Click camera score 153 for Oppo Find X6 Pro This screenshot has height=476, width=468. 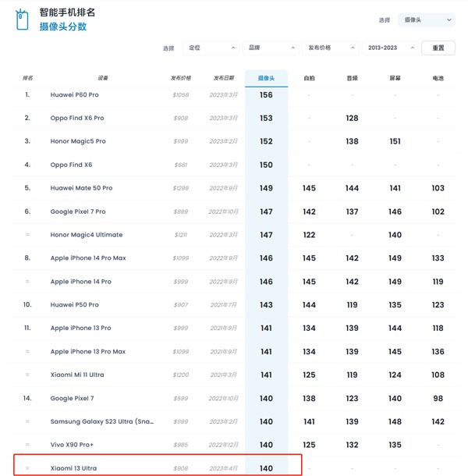pyautogui.click(x=266, y=118)
